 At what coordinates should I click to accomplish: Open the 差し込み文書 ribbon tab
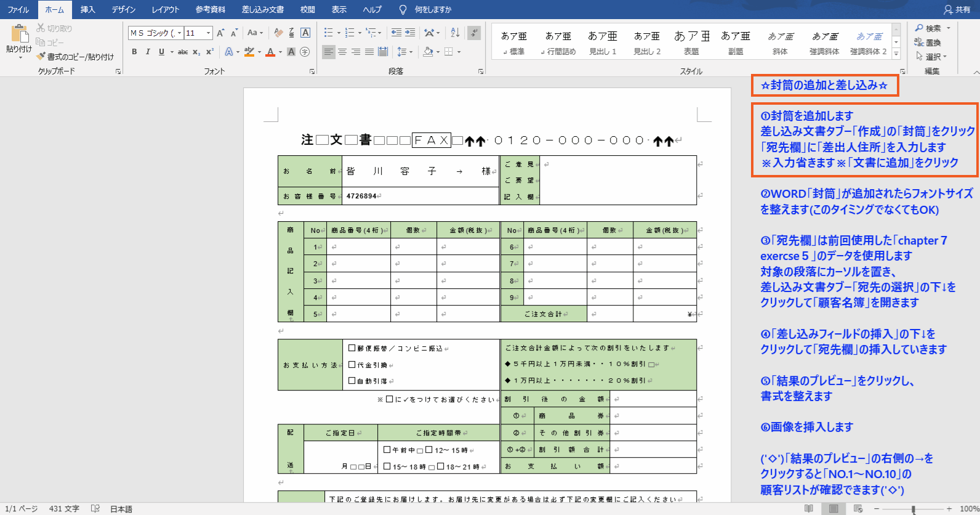263,10
